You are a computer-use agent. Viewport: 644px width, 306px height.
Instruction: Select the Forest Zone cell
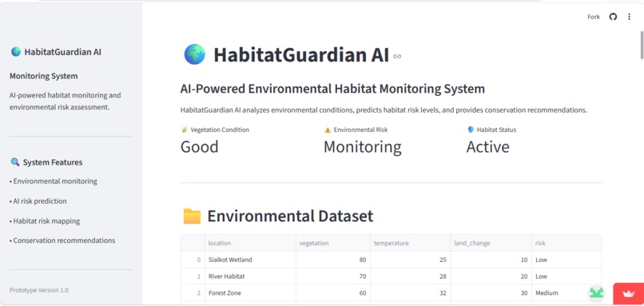tap(251, 293)
